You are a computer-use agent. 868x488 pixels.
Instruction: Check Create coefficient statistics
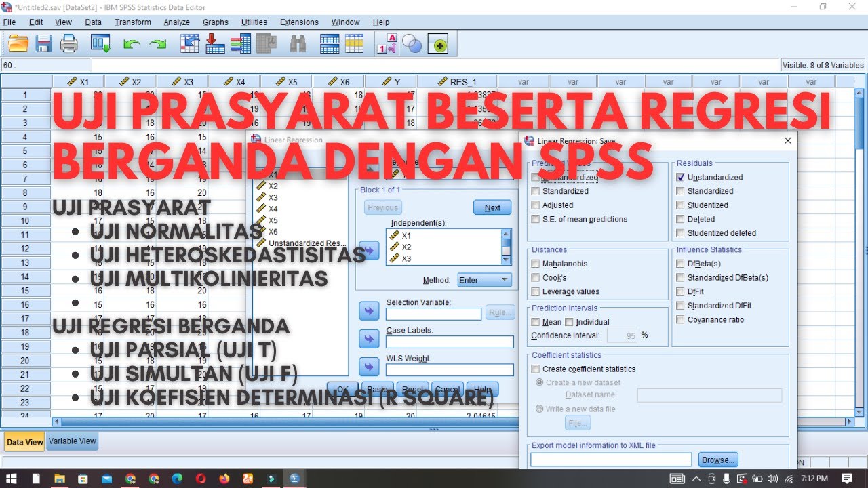[x=536, y=369]
